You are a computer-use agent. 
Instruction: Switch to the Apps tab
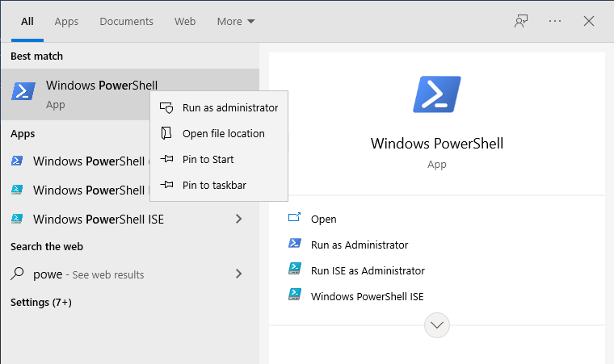(x=66, y=21)
